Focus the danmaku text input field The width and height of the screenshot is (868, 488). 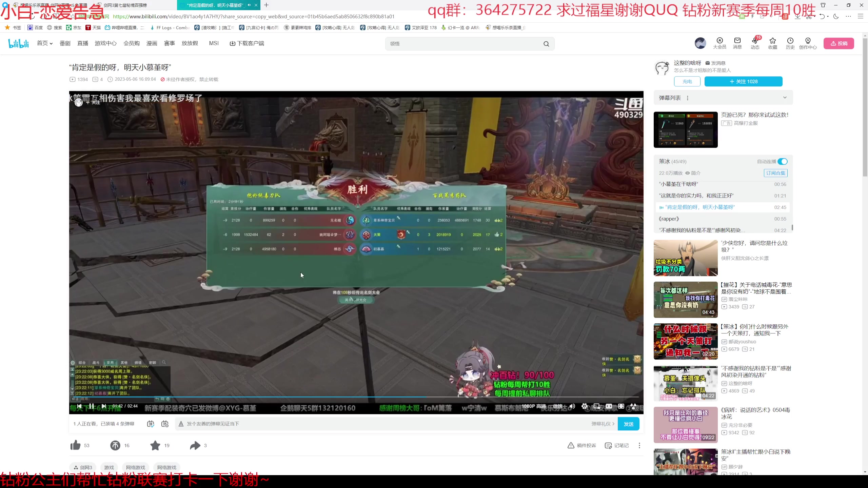387,424
